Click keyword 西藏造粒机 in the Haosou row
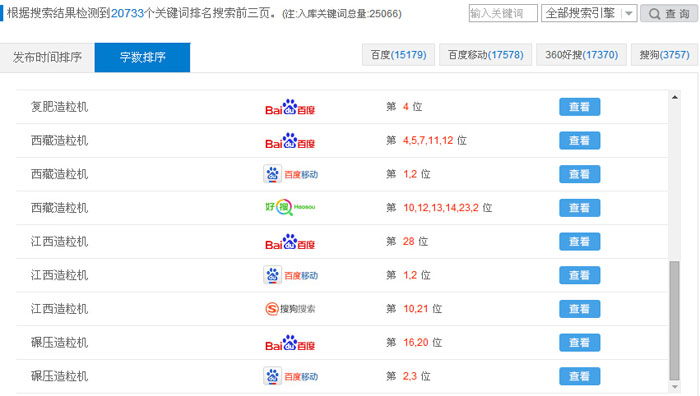 [59, 208]
